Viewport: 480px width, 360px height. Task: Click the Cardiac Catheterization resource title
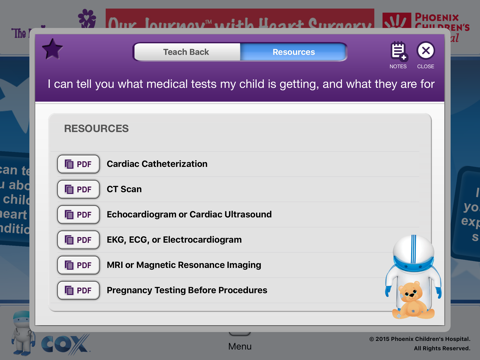[157, 164]
